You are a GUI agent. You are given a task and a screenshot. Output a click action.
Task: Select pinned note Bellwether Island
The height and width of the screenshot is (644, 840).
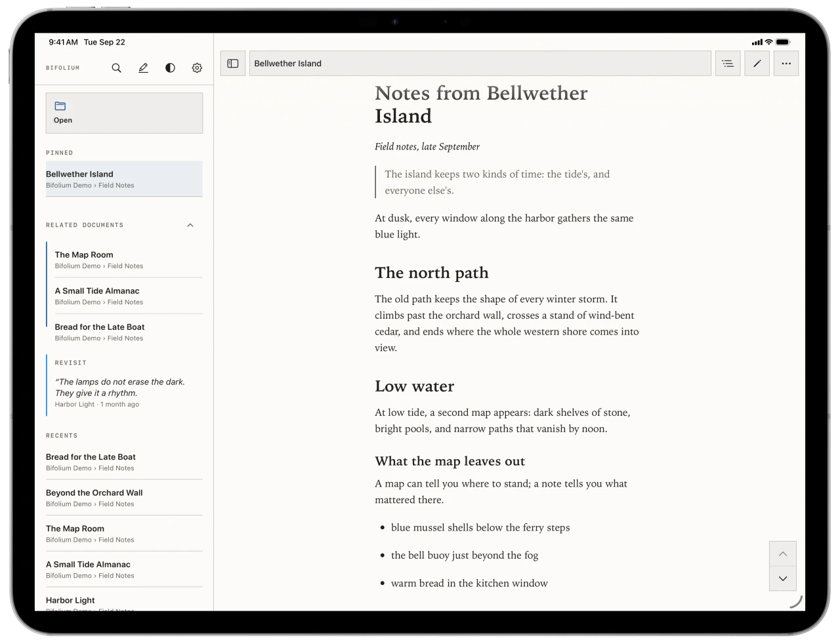124,179
